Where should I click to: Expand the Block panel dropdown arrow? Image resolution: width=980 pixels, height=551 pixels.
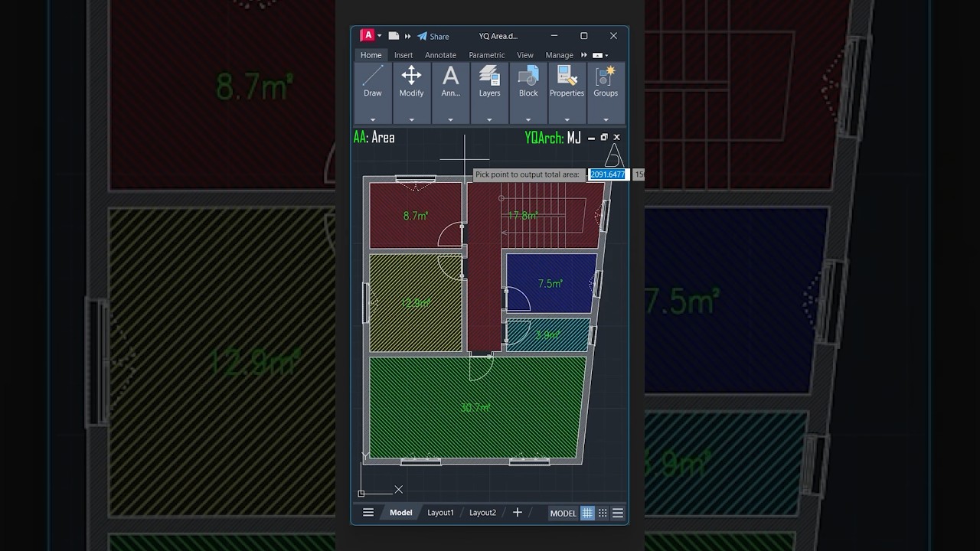point(528,119)
